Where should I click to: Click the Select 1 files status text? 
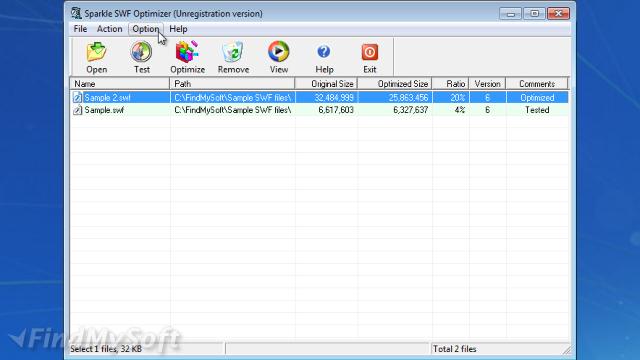[x=106, y=349]
